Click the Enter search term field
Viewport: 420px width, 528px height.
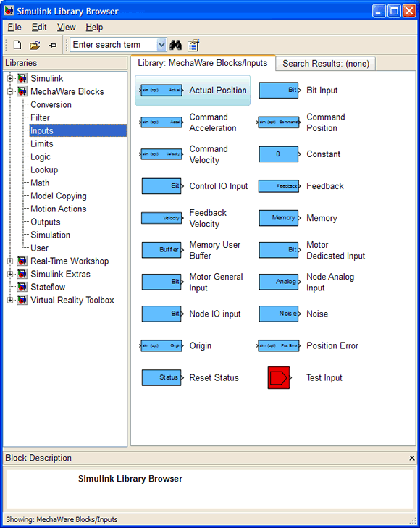pyautogui.click(x=114, y=45)
